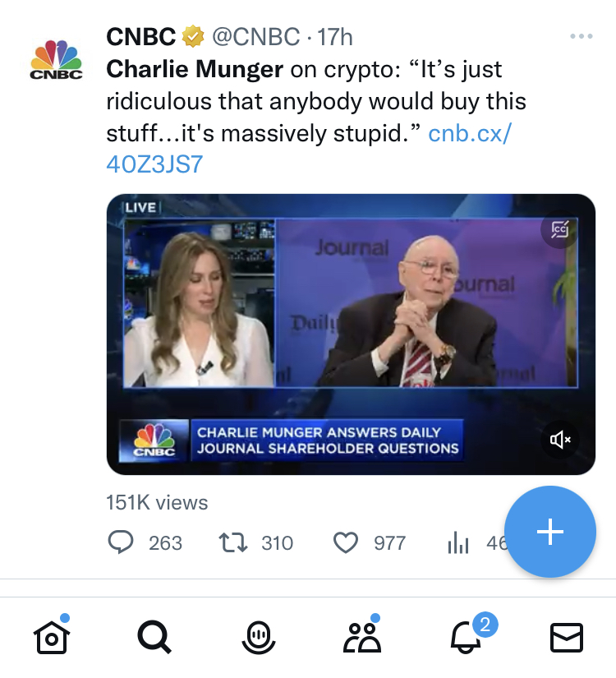Retweet the CNBC post (310 retweets)

pyautogui.click(x=235, y=542)
